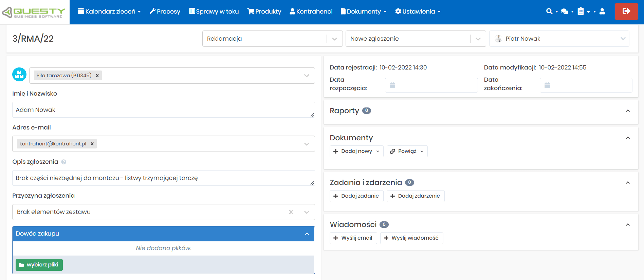Remove the Piła tarczowa (PT1345) tag
Image resolution: width=644 pixels, height=280 pixels.
point(97,76)
